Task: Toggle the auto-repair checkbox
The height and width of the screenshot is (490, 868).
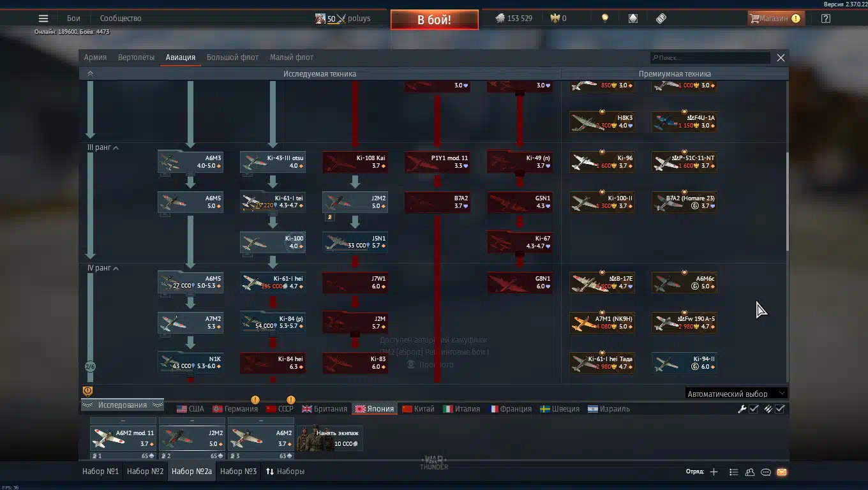Action: click(x=754, y=409)
